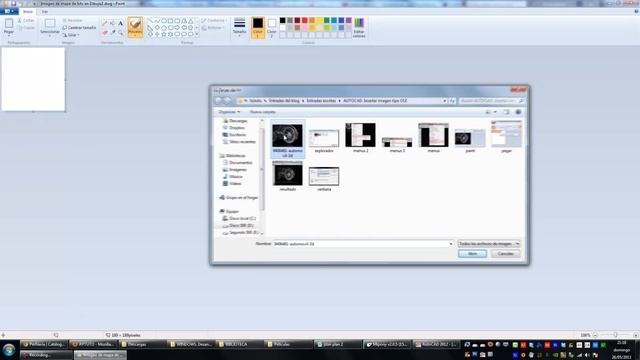Select Dropbox in the dialog sidebar
The height and width of the screenshot is (360, 640).
pyautogui.click(x=234, y=128)
